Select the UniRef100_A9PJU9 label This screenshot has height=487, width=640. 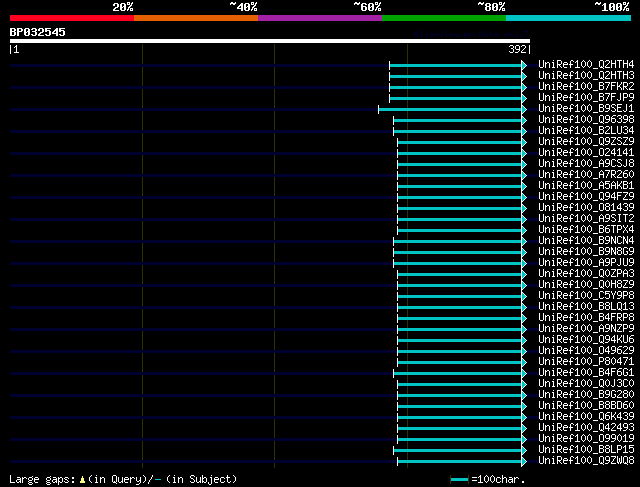[x=586, y=263]
